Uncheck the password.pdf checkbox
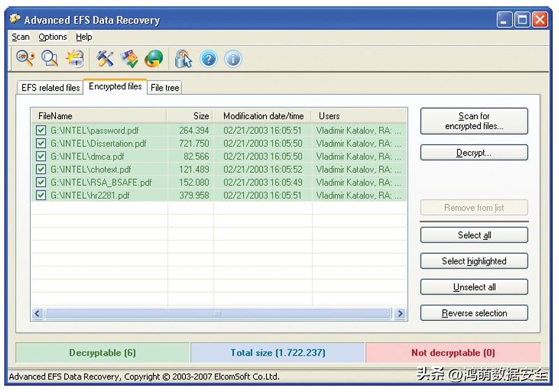 coord(40,130)
